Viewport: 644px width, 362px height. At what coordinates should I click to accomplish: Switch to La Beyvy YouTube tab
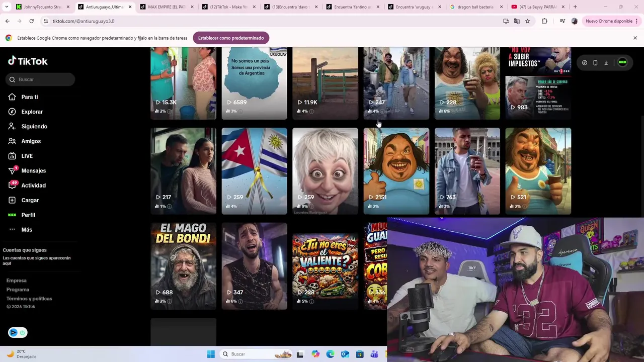pos(538,7)
